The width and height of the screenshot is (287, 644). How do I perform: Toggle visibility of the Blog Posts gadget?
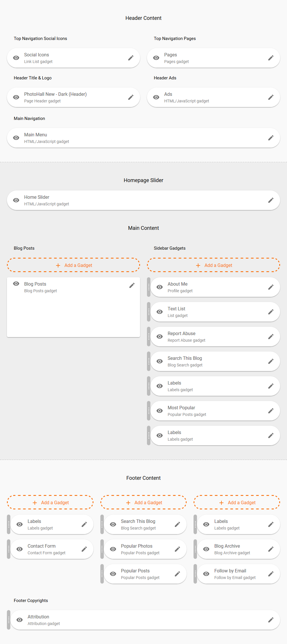coord(16,284)
